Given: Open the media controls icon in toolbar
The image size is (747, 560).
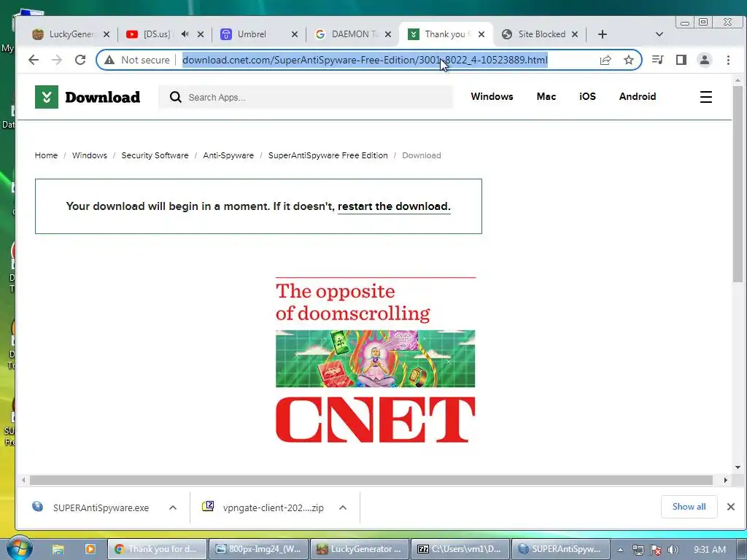Looking at the screenshot, I should [658, 60].
